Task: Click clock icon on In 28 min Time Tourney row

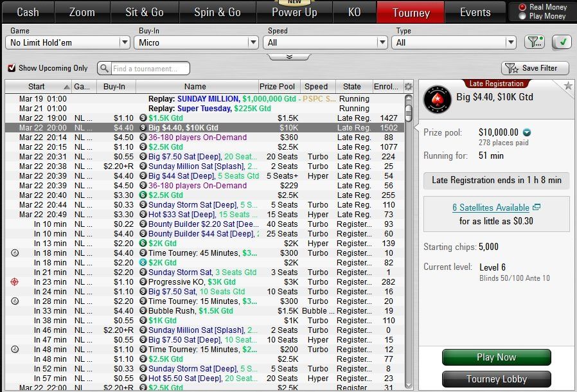Action: pyautogui.click(x=15, y=301)
